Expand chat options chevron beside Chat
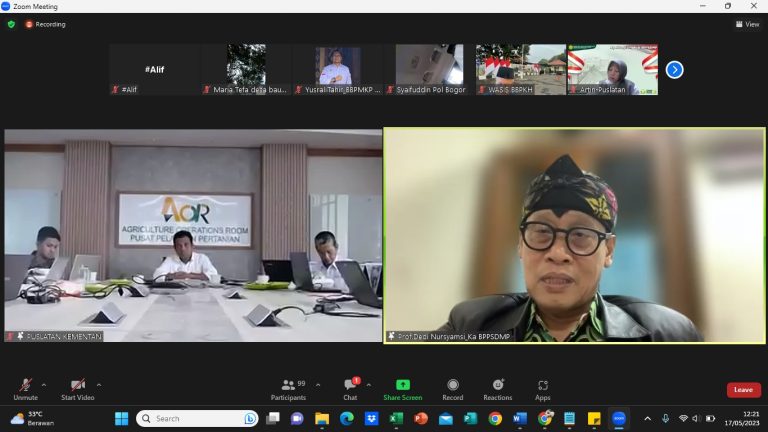Image resolution: width=768 pixels, height=432 pixels. point(368,385)
